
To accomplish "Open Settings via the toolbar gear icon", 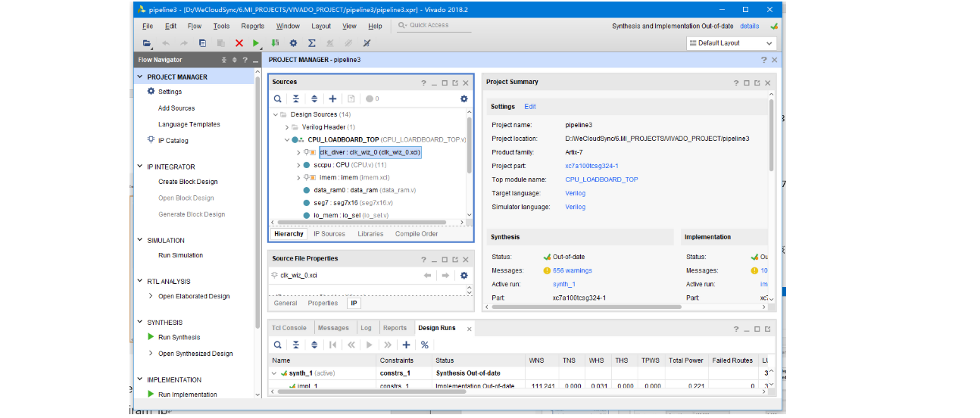I will point(293,43).
